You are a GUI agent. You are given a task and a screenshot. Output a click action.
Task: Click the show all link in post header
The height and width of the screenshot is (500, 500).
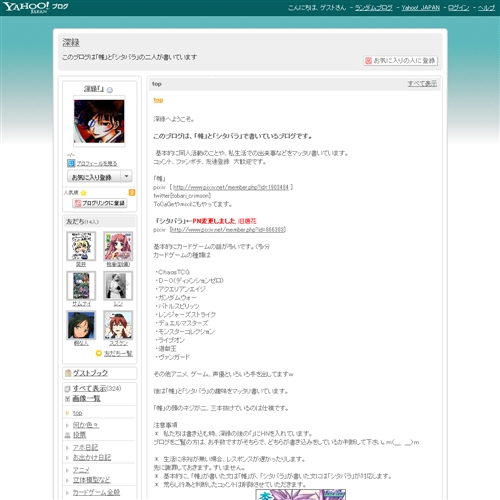click(422, 84)
